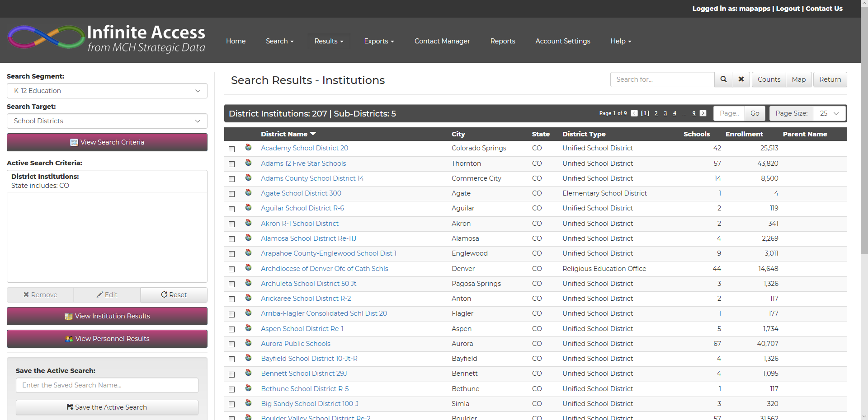Click the globe icon beside Aurora Public Schools
The height and width of the screenshot is (420, 868).
click(249, 343)
